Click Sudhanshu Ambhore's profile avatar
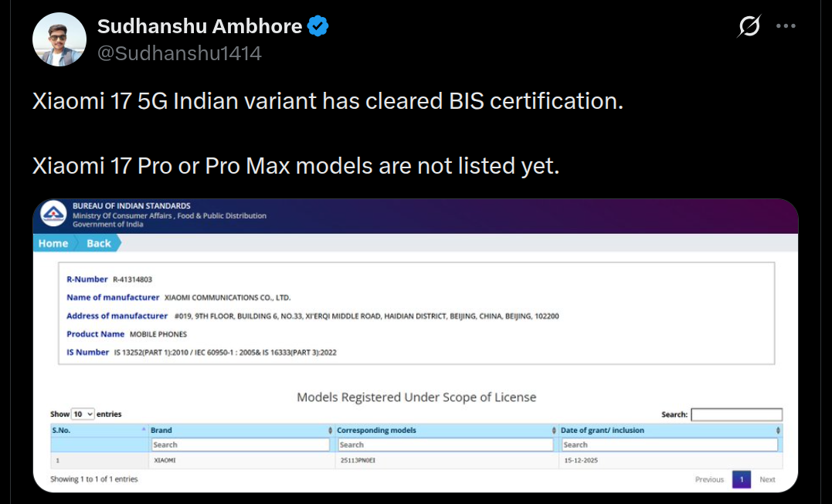This screenshot has height=504, width=832. [59, 39]
